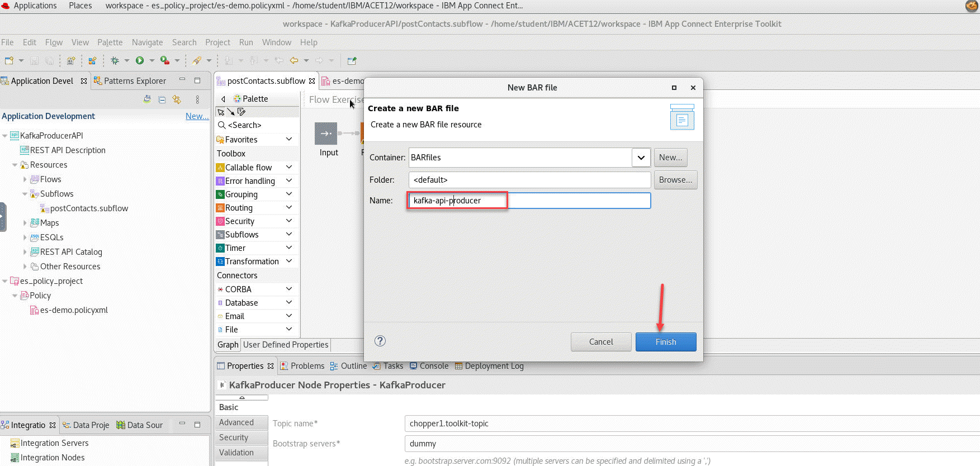Open the Validation properties tab

[x=242, y=453]
